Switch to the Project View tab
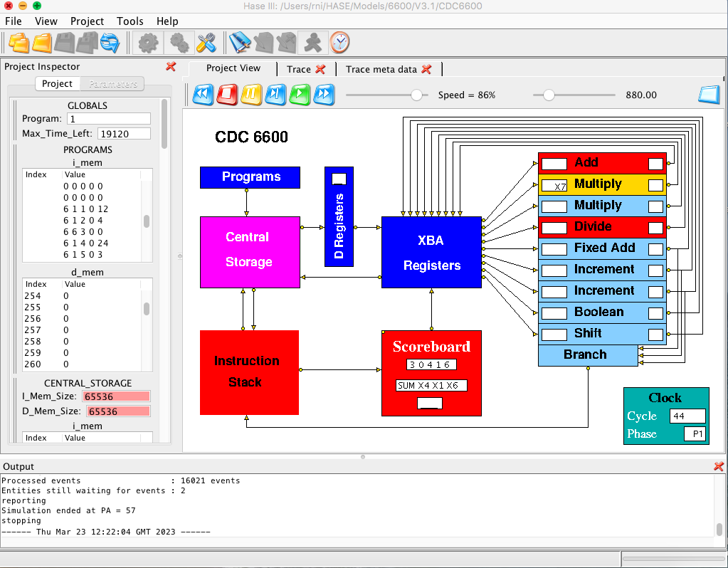This screenshot has height=568, width=728. [x=233, y=68]
